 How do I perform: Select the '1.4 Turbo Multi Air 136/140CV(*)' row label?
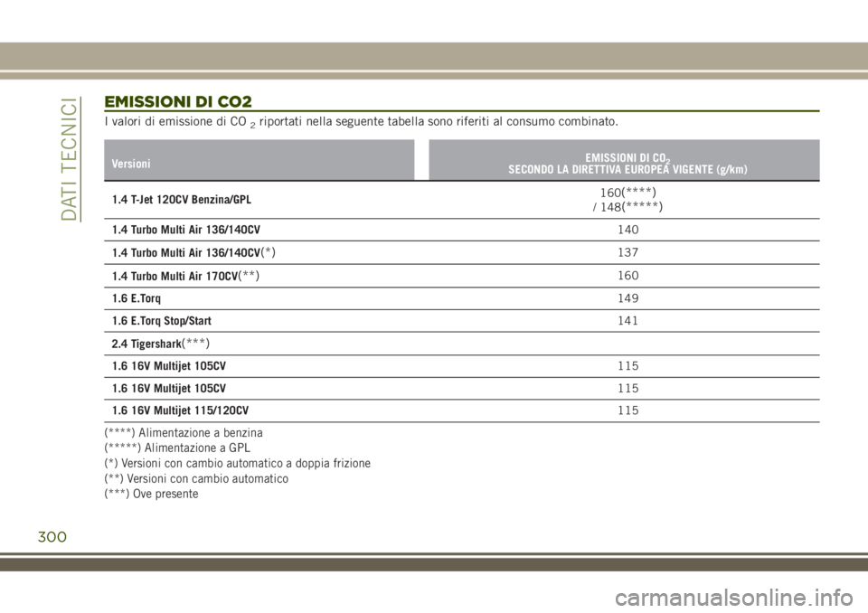(193, 252)
